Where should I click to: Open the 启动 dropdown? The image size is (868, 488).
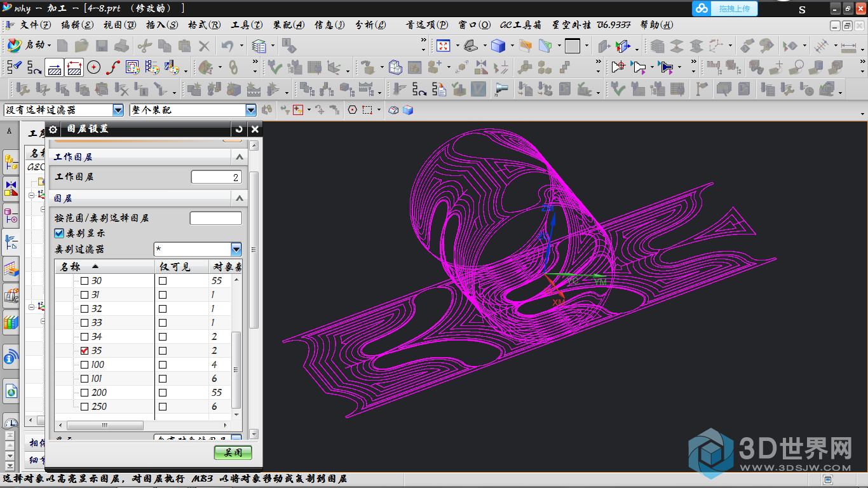click(x=29, y=46)
